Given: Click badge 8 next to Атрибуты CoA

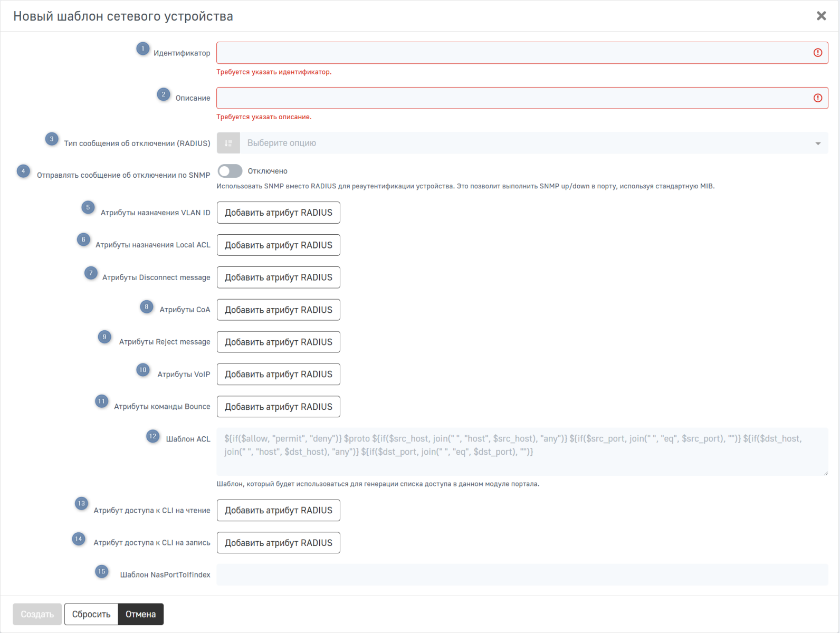Looking at the screenshot, I should click(146, 306).
